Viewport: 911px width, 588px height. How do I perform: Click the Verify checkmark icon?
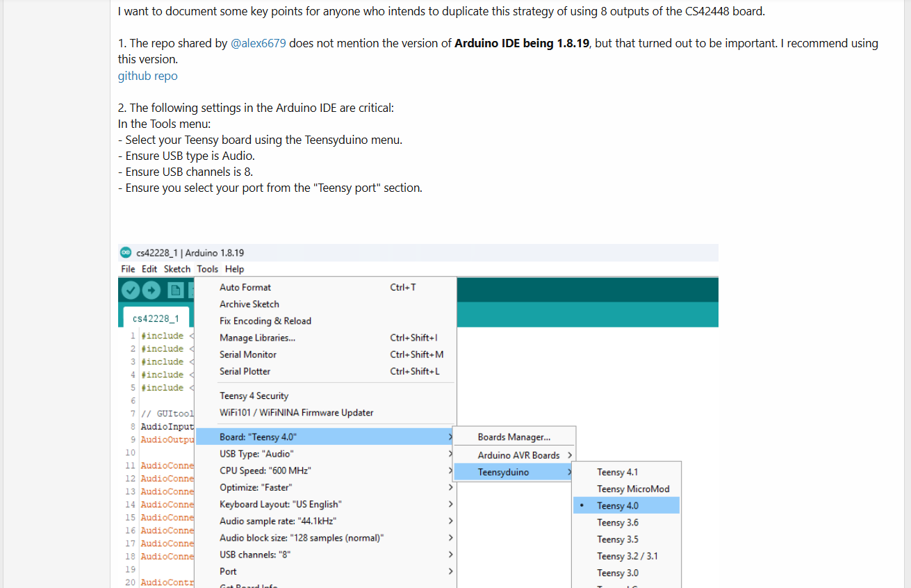(131, 290)
